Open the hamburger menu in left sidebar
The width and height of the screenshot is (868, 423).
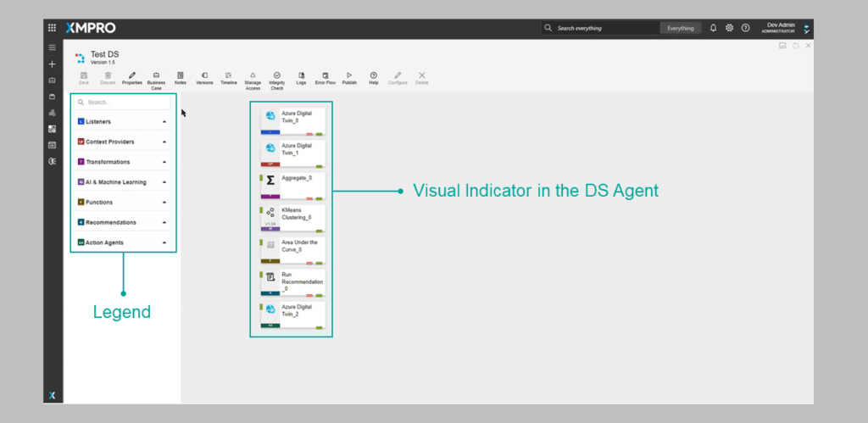[52, 47]
